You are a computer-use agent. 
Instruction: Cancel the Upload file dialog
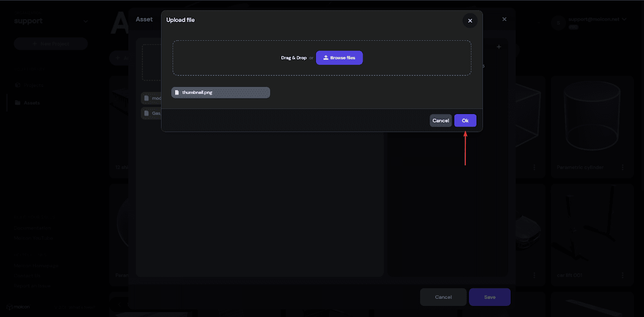440,121
